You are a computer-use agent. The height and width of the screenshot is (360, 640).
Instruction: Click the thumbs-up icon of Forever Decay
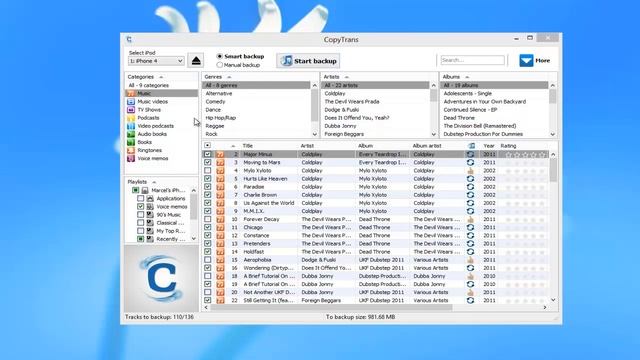471,219
